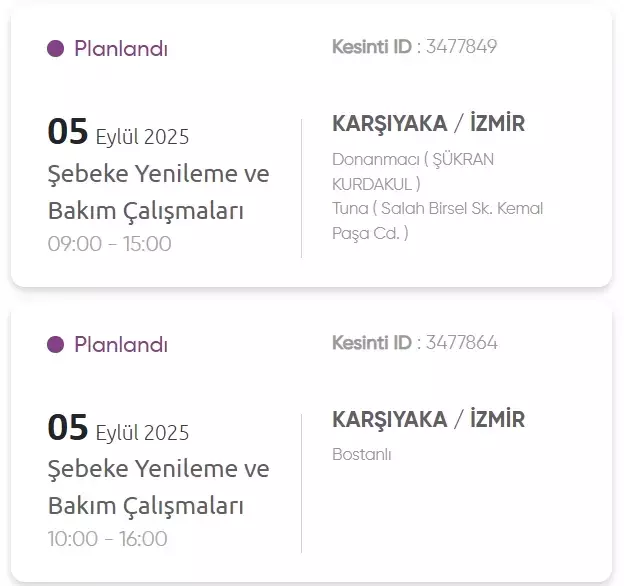The height and width of the screenshot is (586, 624).
Task: Select the Planlandı label of the 10:00 outage
Action: point(121,345)
